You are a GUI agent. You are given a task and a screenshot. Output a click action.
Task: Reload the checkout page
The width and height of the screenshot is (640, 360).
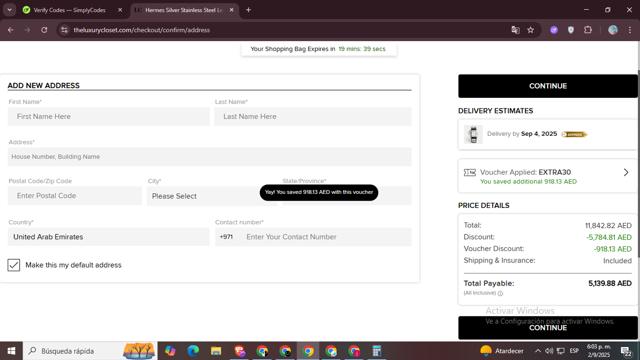(x=44, y=30)
